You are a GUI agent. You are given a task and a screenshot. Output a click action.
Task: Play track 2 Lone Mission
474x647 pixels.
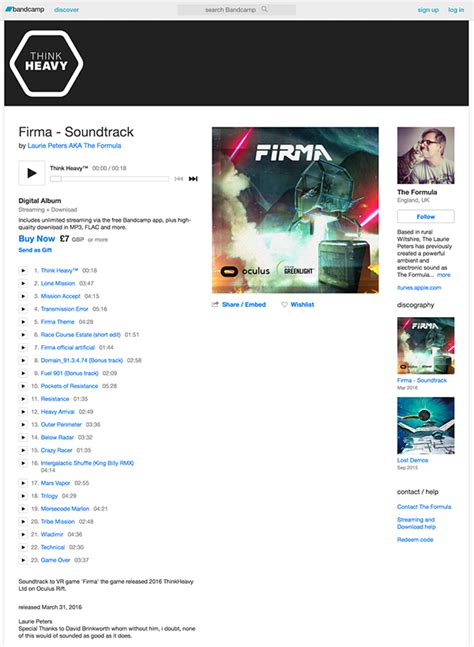pyautogui.click(x=23, y=283)
